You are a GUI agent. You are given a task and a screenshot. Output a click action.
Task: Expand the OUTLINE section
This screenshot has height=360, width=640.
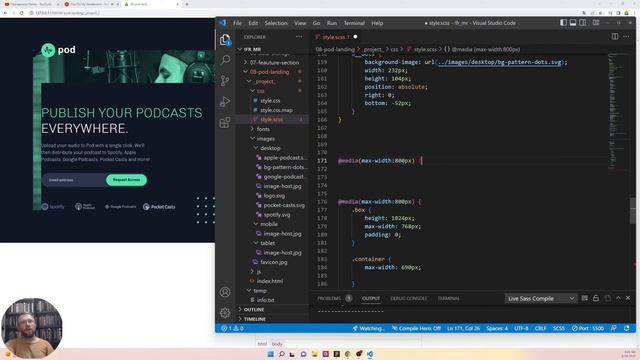coord(271,309)
